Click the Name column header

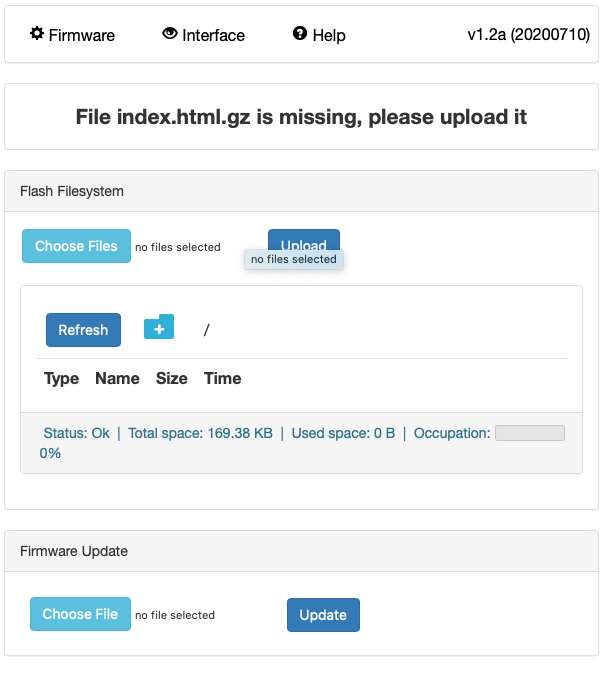click(117, 378)
